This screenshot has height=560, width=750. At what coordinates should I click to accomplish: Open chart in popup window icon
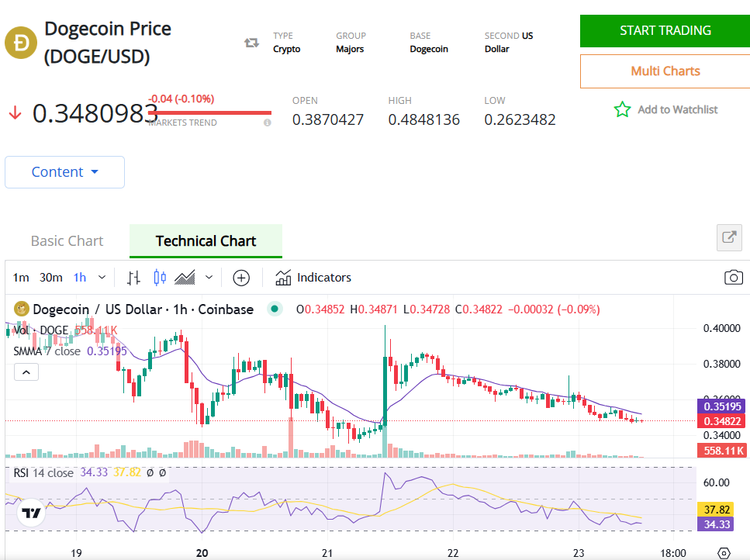point(729,237)
